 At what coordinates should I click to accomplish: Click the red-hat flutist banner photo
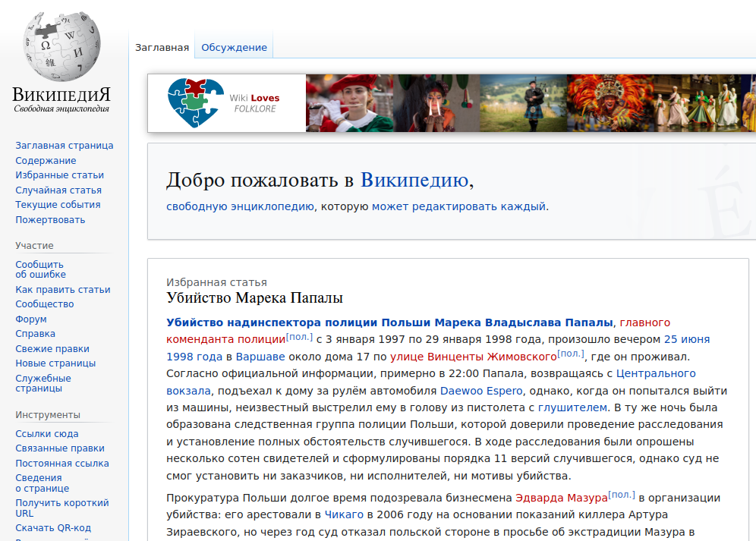(x=350, y=102)
